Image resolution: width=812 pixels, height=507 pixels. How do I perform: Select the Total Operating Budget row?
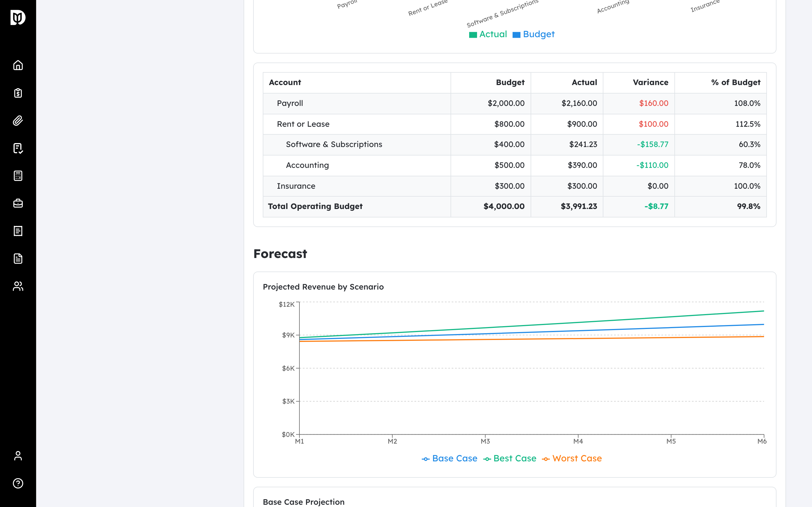click(x=515, y=206)
